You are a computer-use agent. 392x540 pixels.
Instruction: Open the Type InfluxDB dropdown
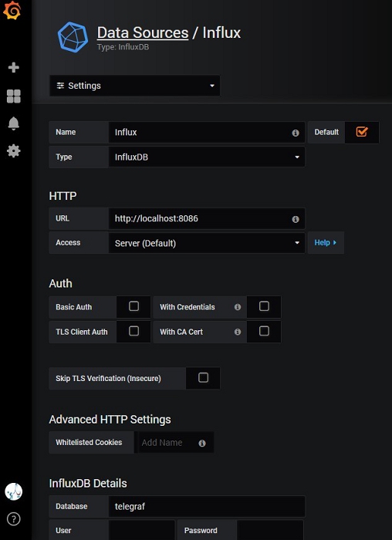point(207,157)
